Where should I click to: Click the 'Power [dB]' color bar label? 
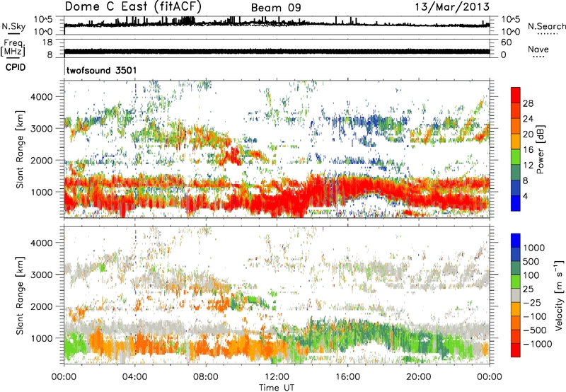[541, 149]
